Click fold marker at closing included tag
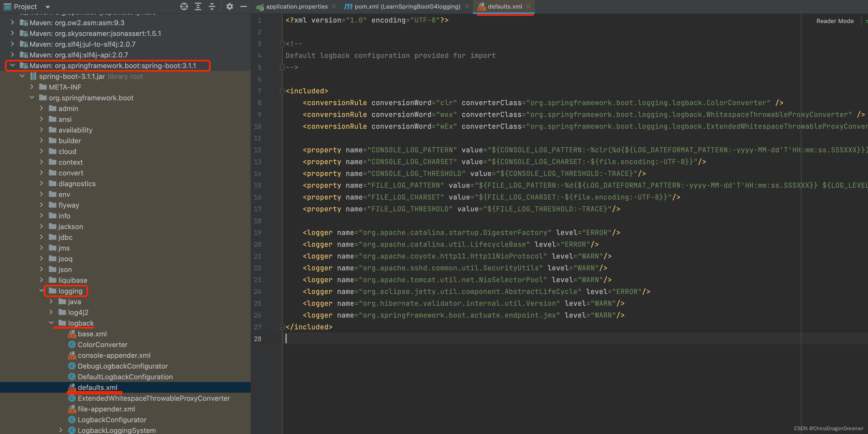868x434 pixels. (282, 327)
